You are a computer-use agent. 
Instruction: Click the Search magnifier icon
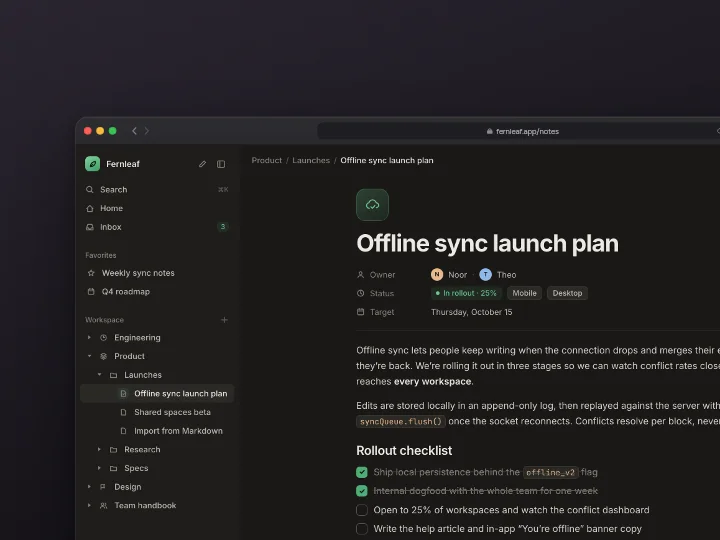[90, 190]
